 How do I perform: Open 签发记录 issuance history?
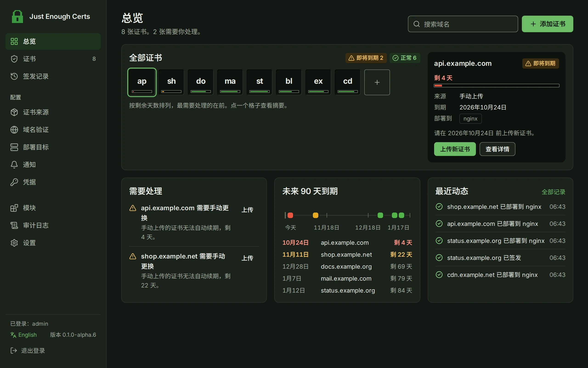53,76
